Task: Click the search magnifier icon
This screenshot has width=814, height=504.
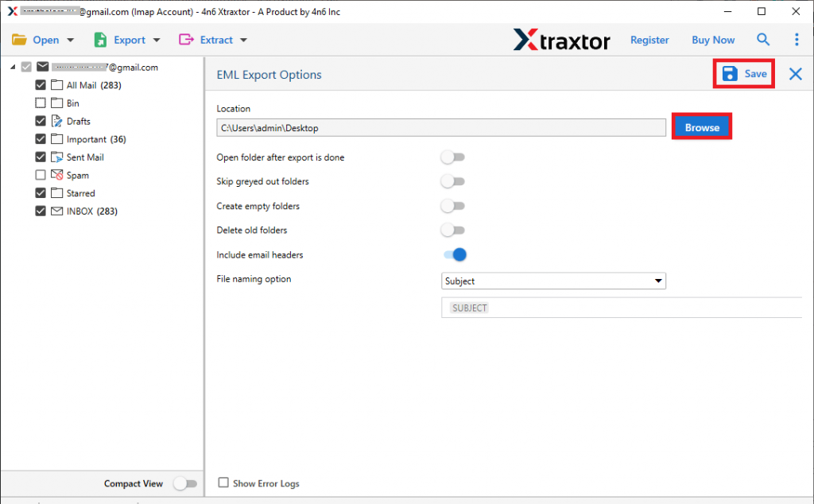Action: 763,40
